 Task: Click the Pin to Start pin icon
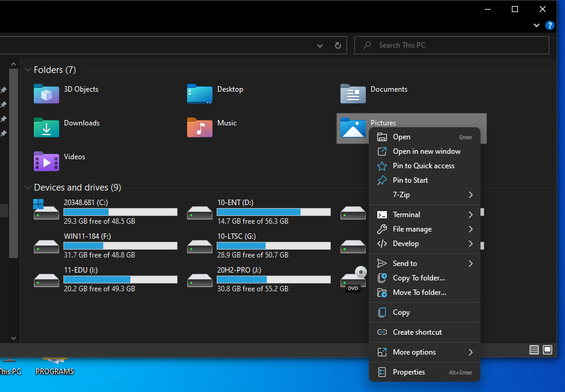(382, 180)
